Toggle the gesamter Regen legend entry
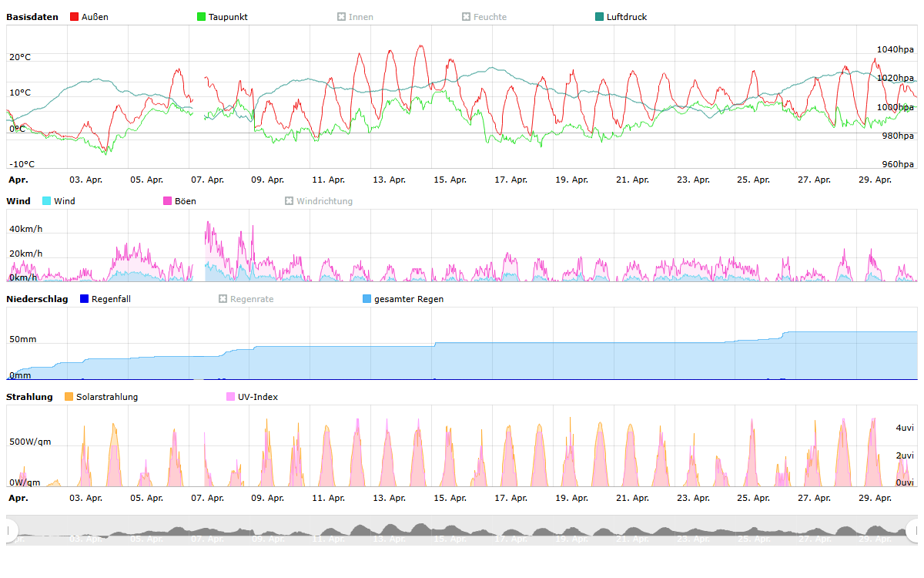924x578 pixels. [x=367, y=299]
